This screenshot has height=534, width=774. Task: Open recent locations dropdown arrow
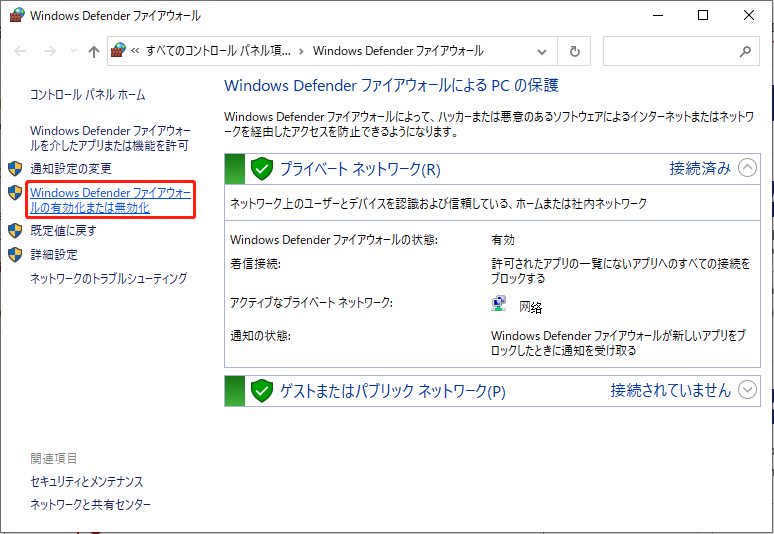[x=74, y=51]
